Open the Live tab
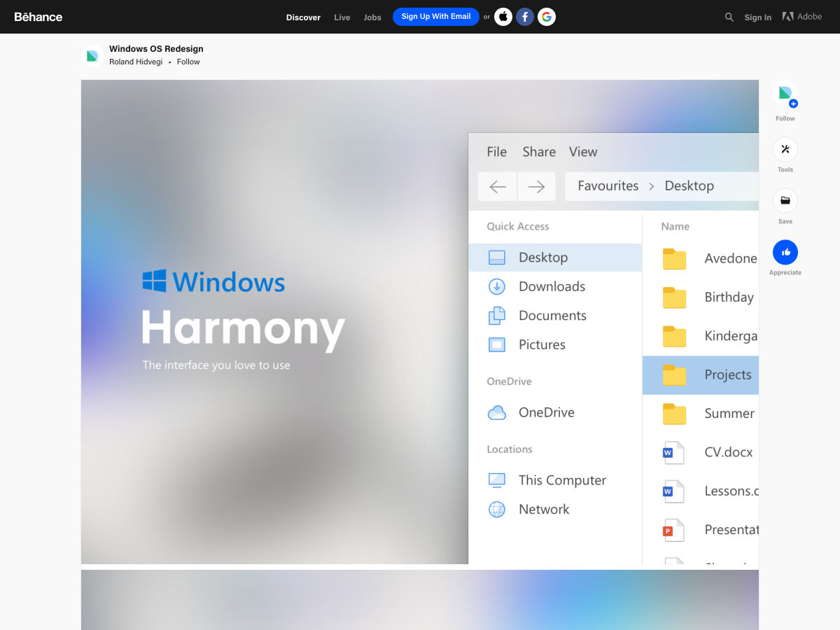The height and width of the screenshot is (630, 840). point(342,17)
